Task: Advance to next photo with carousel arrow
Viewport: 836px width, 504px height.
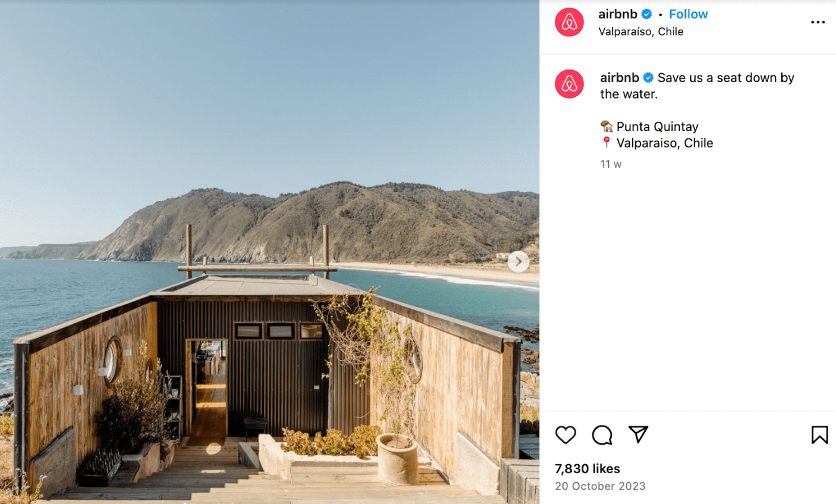Action: [518, 262]
